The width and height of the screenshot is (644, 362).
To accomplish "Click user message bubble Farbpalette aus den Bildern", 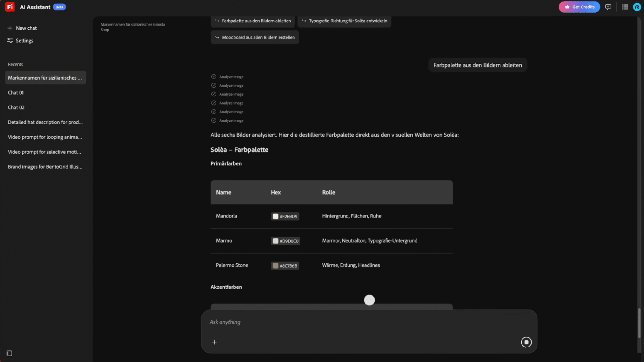I will pos(478,65).
